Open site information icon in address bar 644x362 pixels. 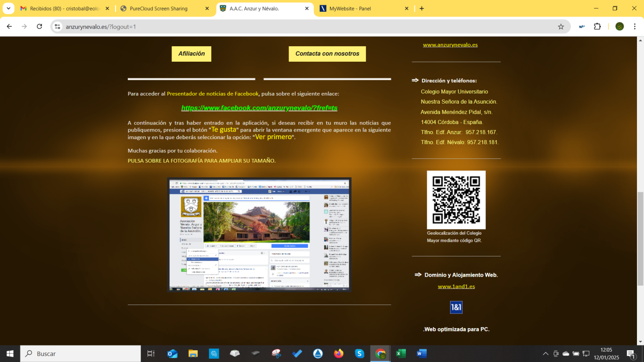tap(57, 26)
